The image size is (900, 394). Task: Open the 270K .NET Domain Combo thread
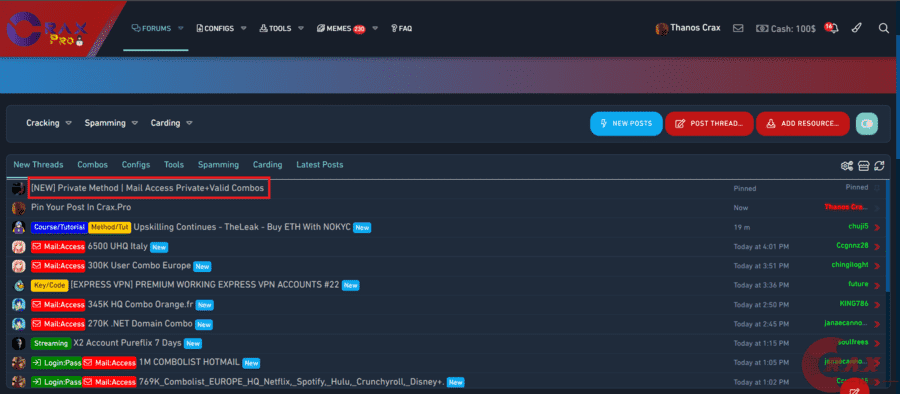[x=140, y=324]
